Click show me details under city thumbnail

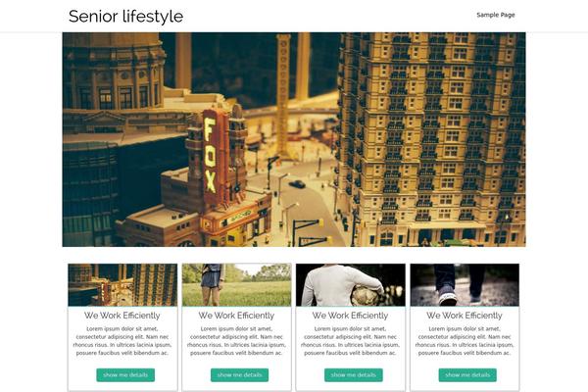[125, 375]
